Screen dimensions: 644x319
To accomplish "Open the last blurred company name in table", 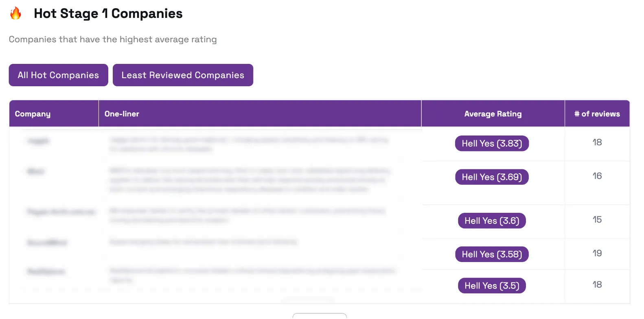I will tap(46, 271).
